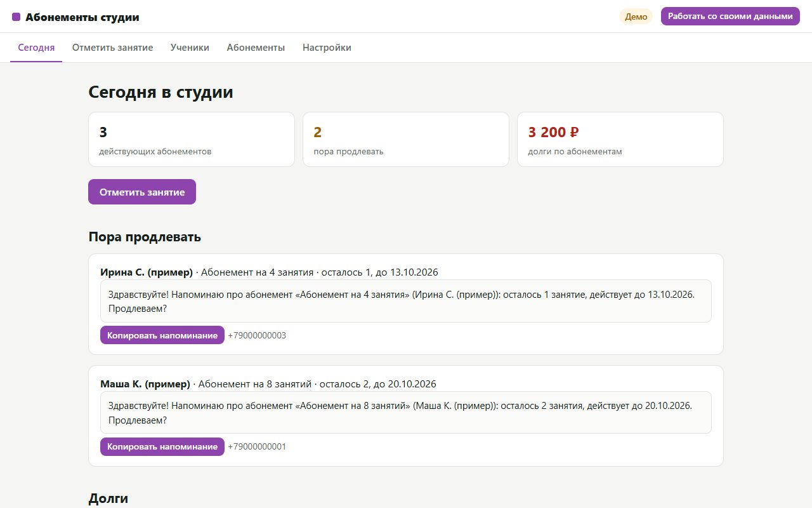Select the Абонементы студии title

[82, 17]
